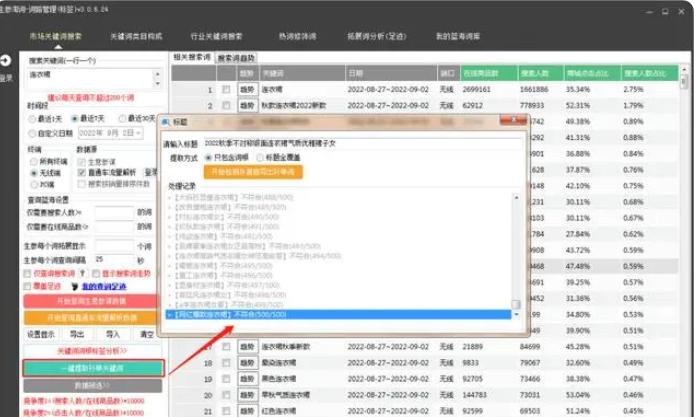
Task: Click into the 搜索关键词 text area
Action: [90, 79]
